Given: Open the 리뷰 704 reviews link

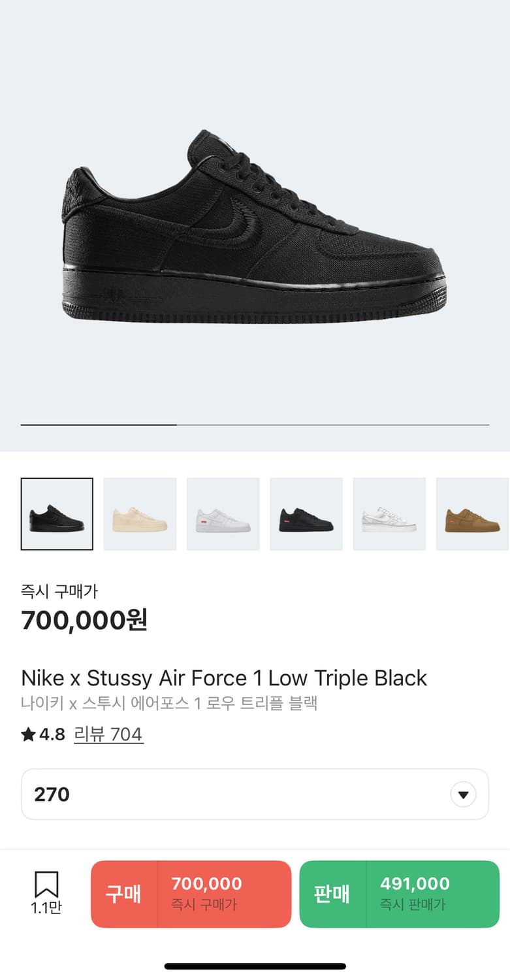Looking at the screenshot, I should (x=108, y=734).
